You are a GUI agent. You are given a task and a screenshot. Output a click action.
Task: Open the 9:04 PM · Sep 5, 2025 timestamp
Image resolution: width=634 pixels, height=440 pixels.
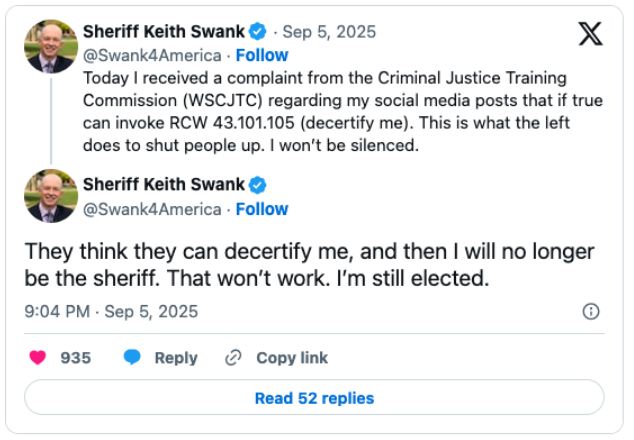(111, 311)
